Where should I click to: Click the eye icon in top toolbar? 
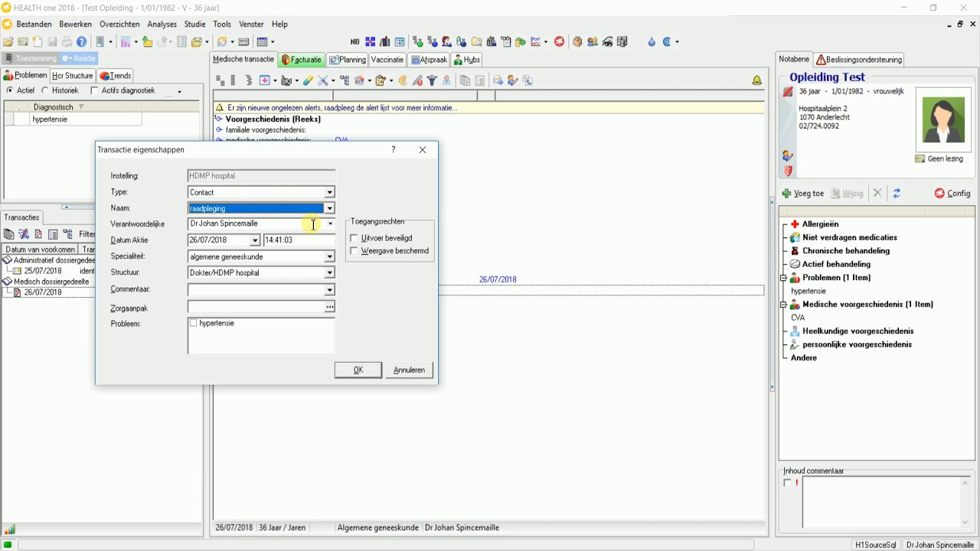[x=608, y=42]
